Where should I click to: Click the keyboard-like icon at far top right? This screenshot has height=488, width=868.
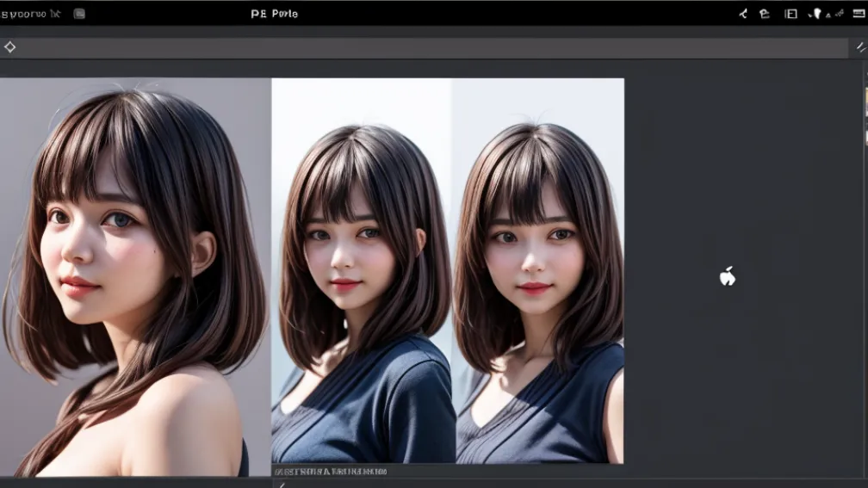[x=859, y=13]
